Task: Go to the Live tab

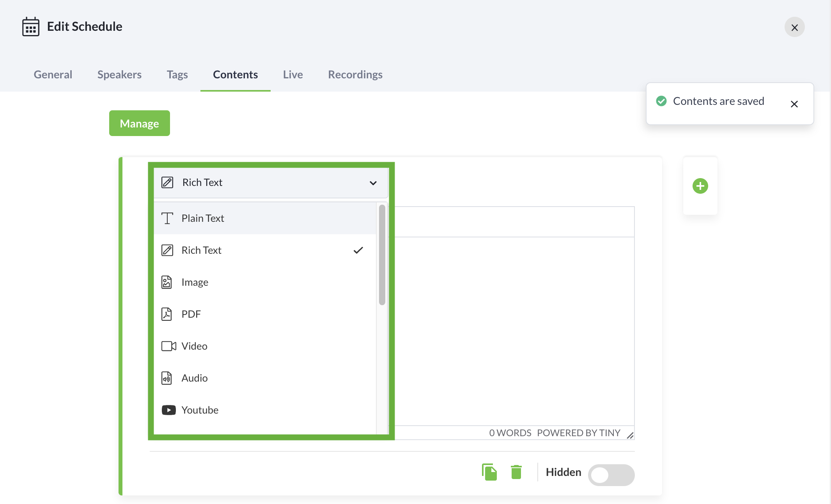Action: coord(293,74)
